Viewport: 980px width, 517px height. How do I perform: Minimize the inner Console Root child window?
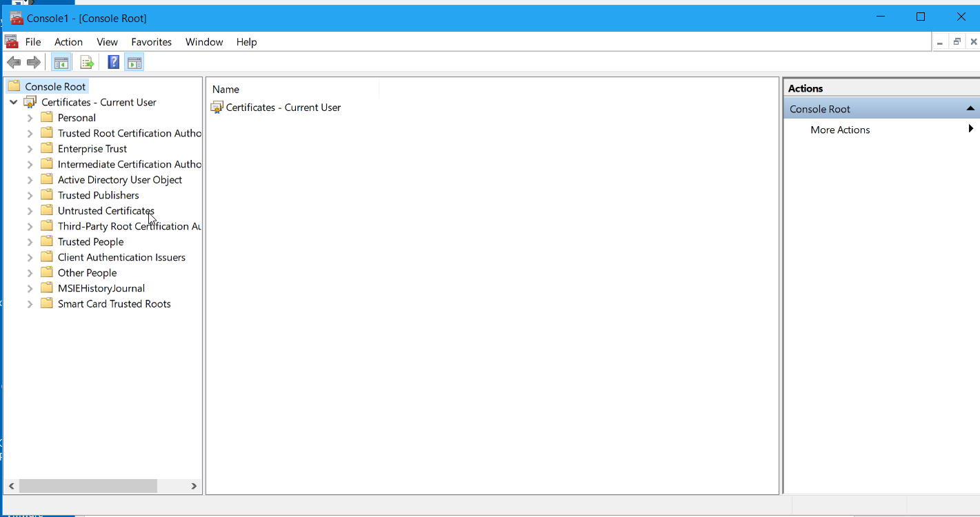941,42
